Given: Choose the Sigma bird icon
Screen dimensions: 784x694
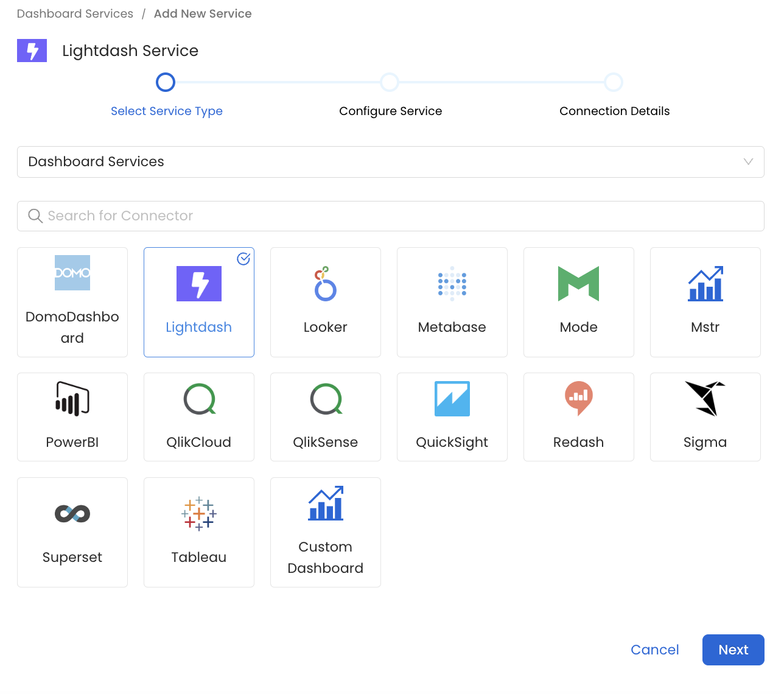Looking at the screenshot, I should [705, 399].
